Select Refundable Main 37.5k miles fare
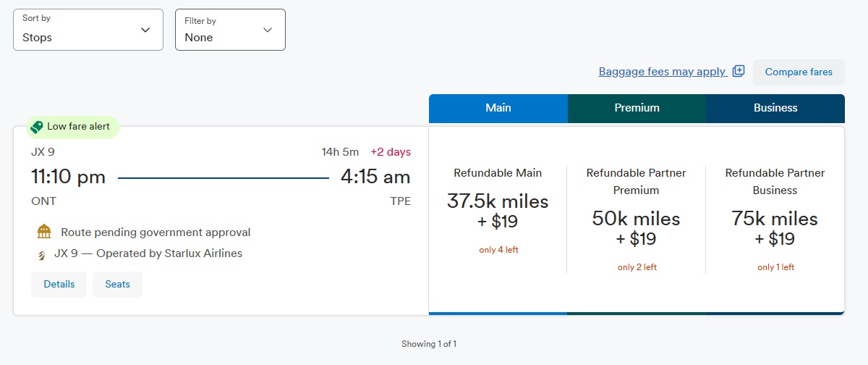Screen dimensions: 868x365 point(498,211)
